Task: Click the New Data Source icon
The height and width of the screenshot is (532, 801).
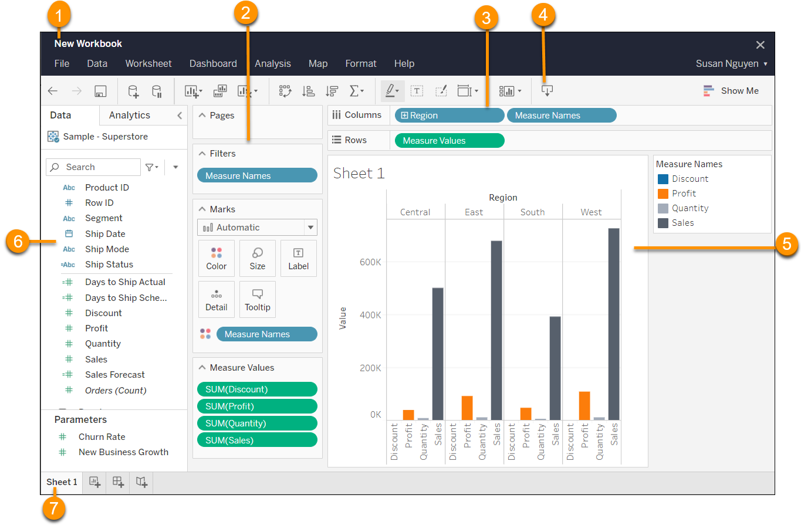Action: point(133,91)
